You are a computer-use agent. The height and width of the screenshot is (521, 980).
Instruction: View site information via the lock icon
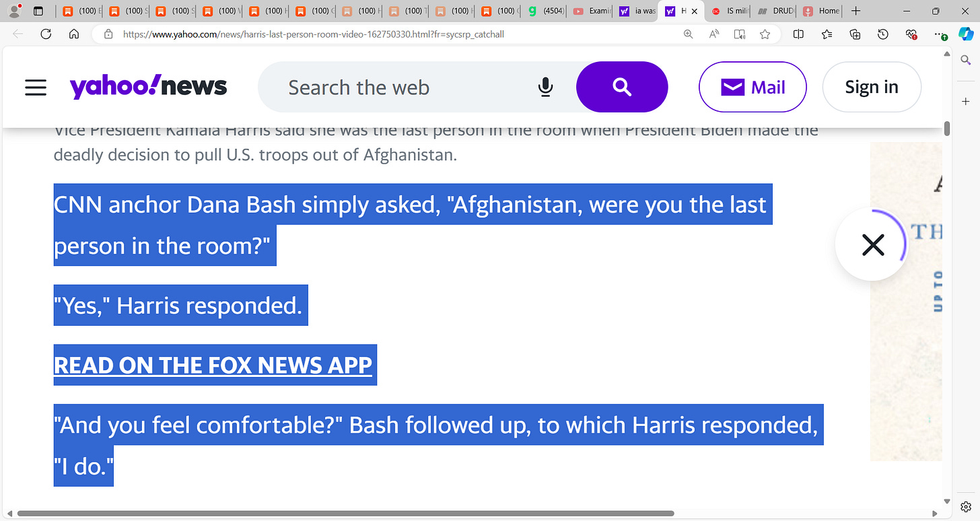pos(108,34)
